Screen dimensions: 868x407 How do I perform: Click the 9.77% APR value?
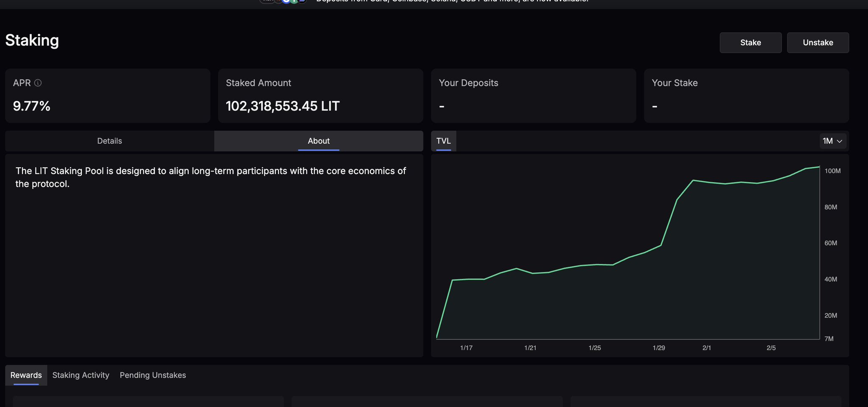point(32,106)
